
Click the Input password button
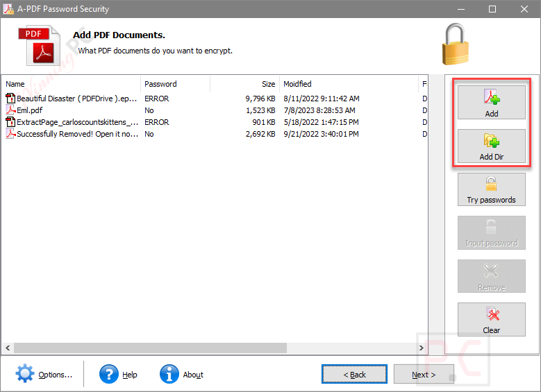pos(491,232)
